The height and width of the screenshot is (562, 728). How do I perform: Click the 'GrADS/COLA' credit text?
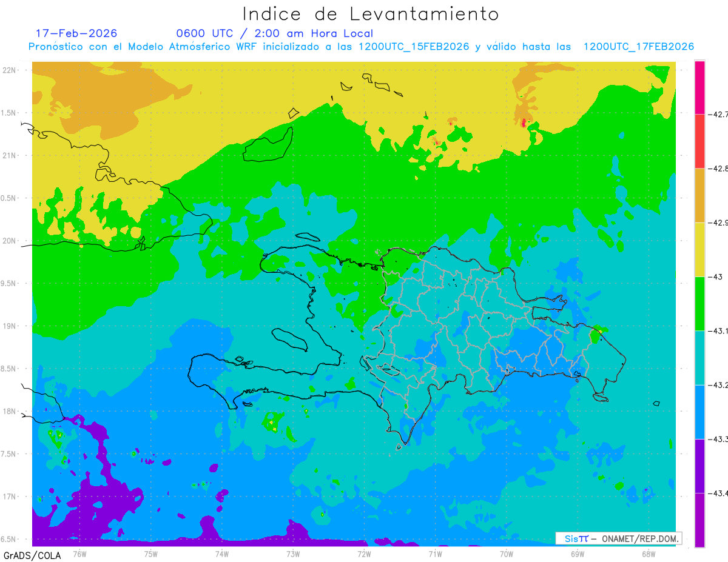32,556
